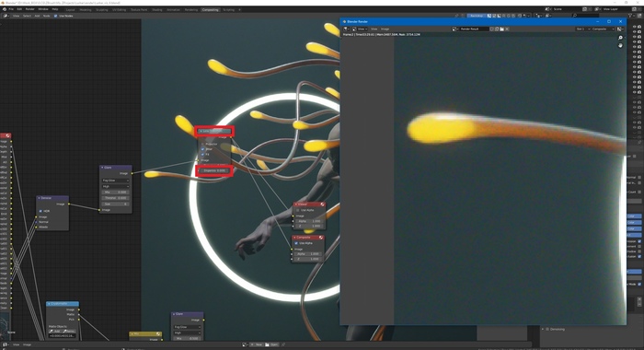
Task: Adjust the Mix slider in upper Glare node
Action: [115, 192]
